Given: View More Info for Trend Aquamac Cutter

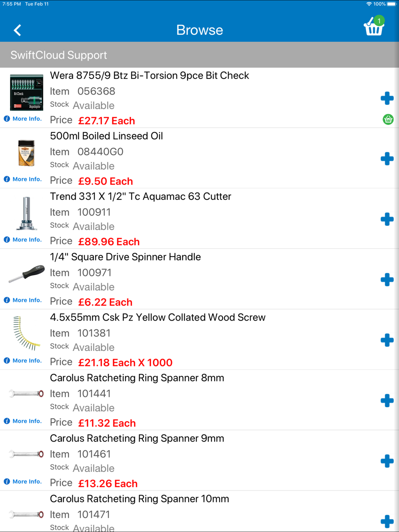Looking at the screenshot, I should [x=23, y=240].
